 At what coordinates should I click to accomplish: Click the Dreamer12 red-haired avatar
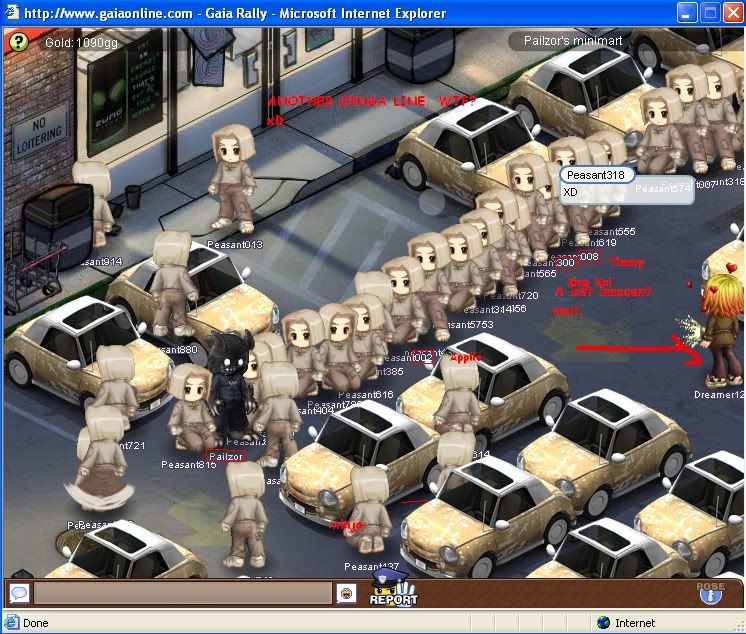tap(722, 331)
